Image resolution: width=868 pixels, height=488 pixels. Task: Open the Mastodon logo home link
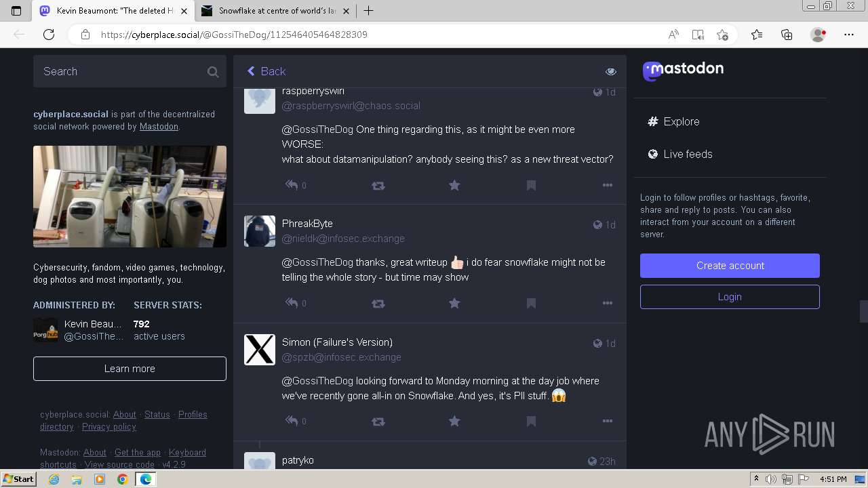[683, 70]
